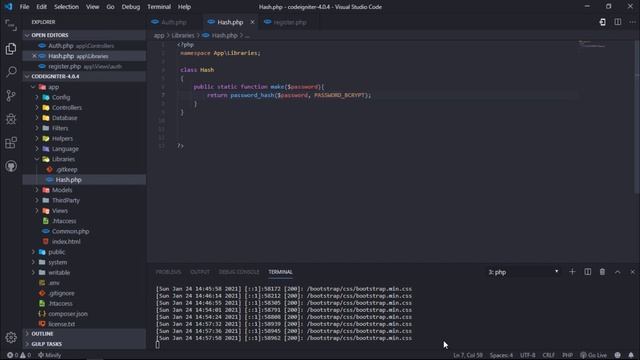Select Hash.php file in Libraries folder
This screenshot has height=360, width=640.
(x=84, y=180)
